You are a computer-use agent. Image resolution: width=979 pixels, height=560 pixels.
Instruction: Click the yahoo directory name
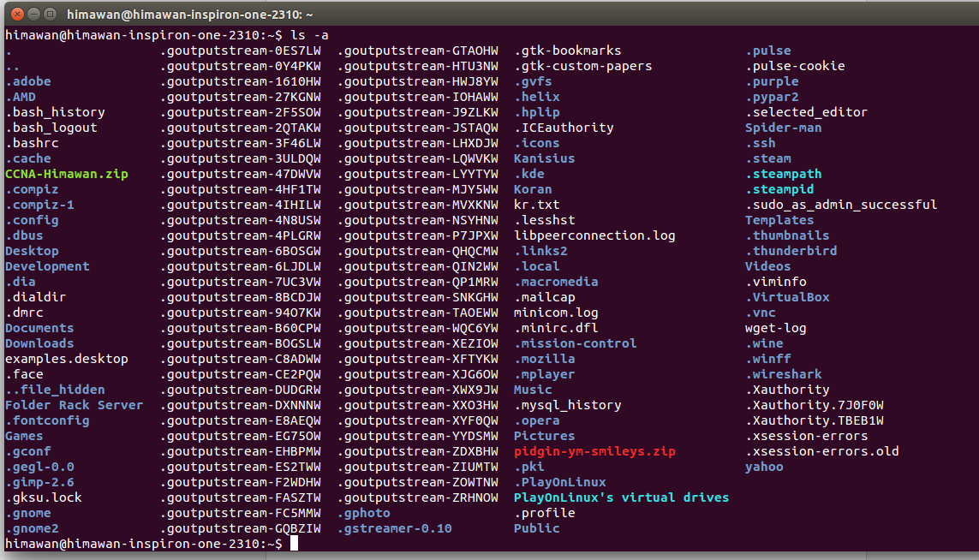[763, 467]
